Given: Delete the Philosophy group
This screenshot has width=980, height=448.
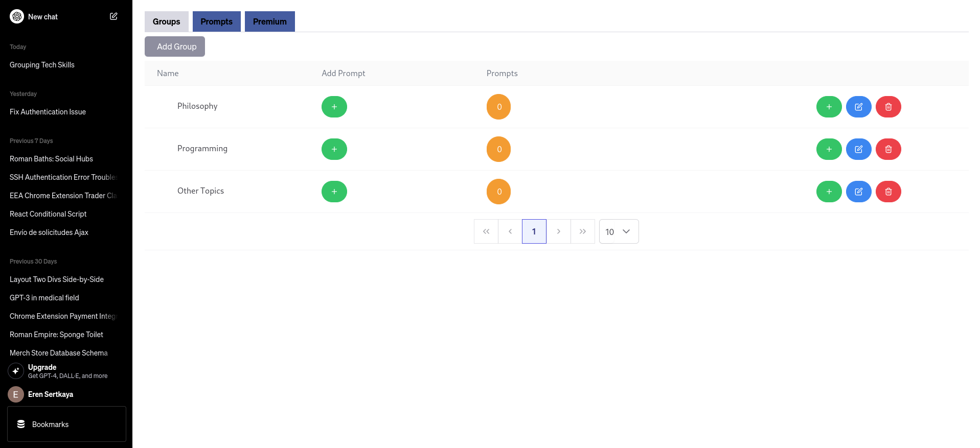Looking at the screenshot, I should [888, 107].
